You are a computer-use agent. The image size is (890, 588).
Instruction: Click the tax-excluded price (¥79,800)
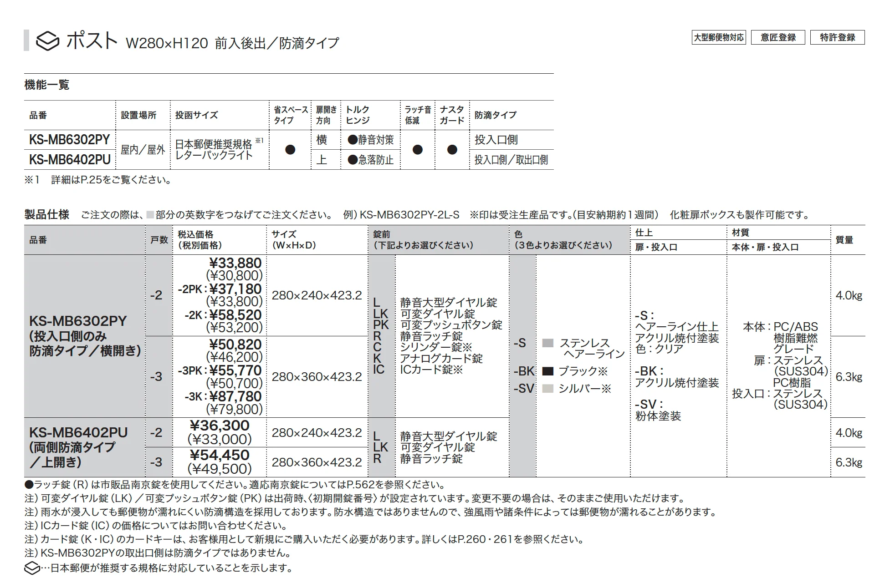234,409
